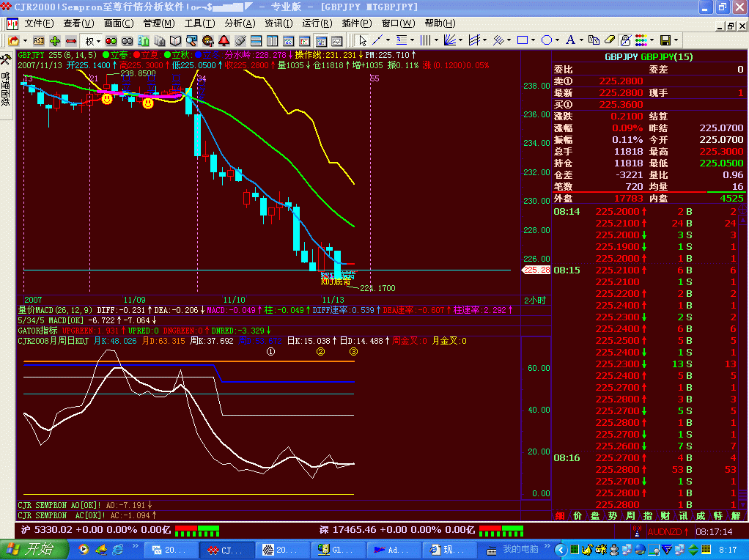749x560 pixels.
Task: Click the floppy disk save icon
Action: coord(665,40)
